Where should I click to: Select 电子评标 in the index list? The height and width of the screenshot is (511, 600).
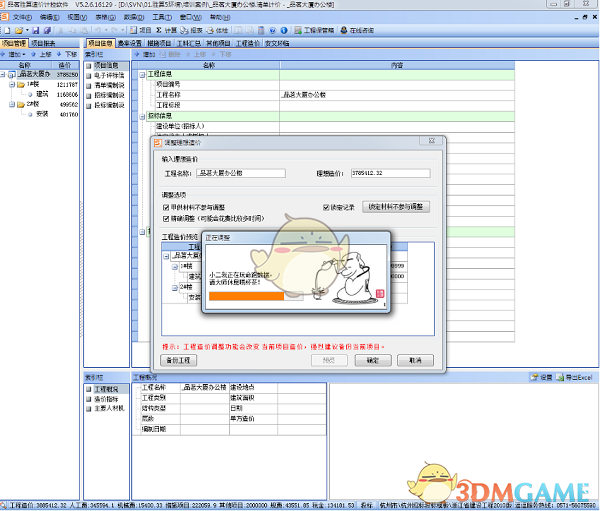pyautogui.click(x=109, y=75)
